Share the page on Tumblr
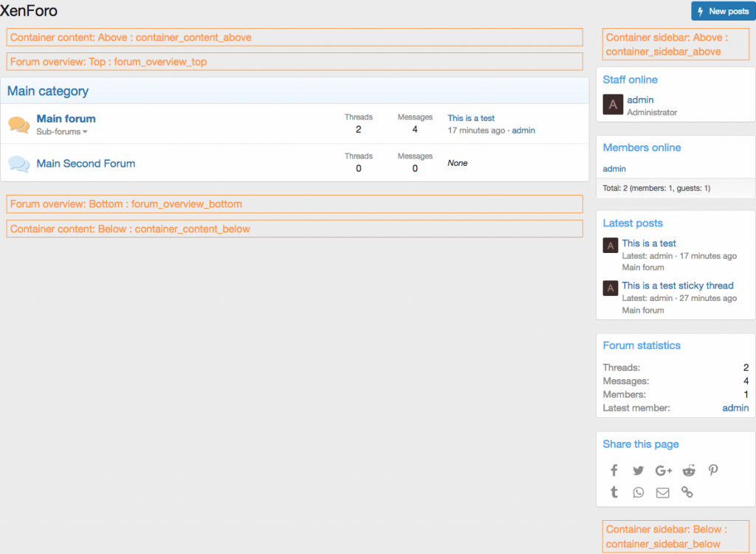The image size is (756, 554). (614, 492)
